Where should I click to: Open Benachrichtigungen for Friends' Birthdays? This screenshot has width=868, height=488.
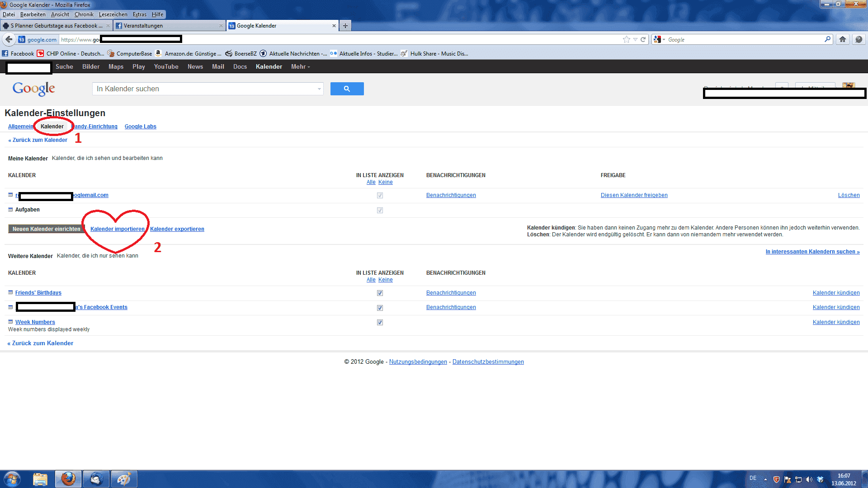(451, 293)
